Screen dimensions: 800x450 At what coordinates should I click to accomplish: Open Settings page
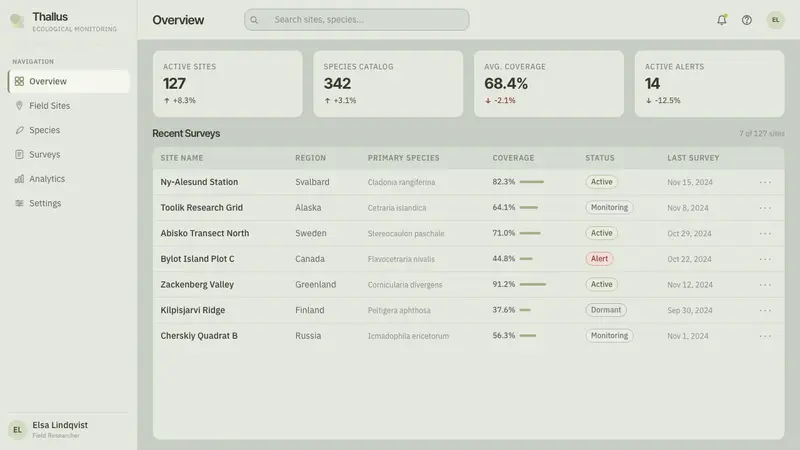pos(68,203)
